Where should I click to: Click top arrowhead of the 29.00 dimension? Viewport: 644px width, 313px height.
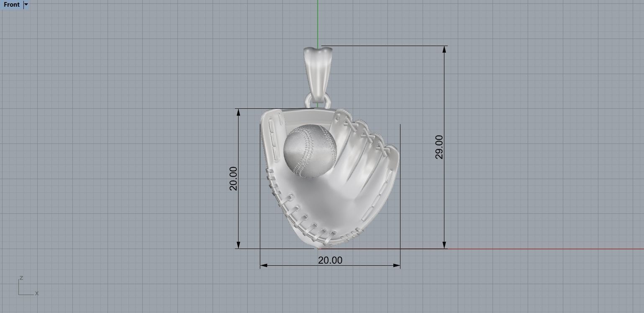click(x=444, y=49)
